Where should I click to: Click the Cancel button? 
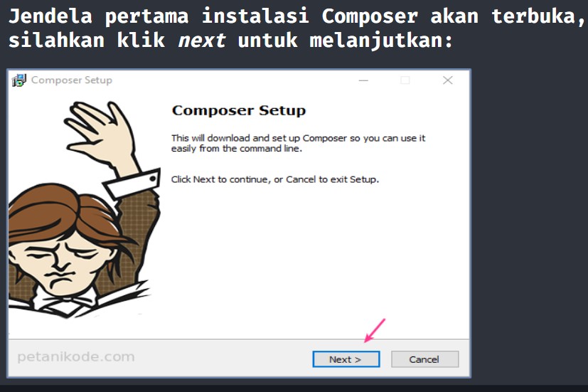point(425,359)
